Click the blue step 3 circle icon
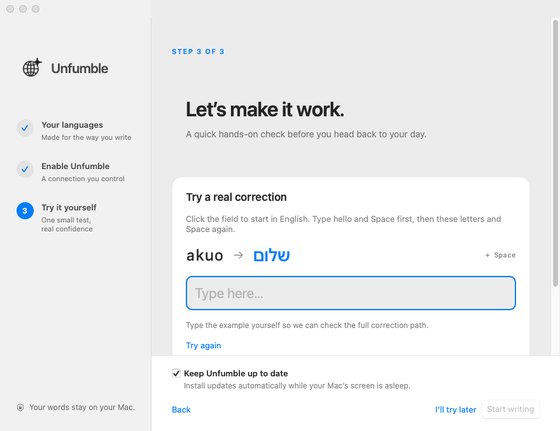Screen dimensions: 560x431 (25, 211)
